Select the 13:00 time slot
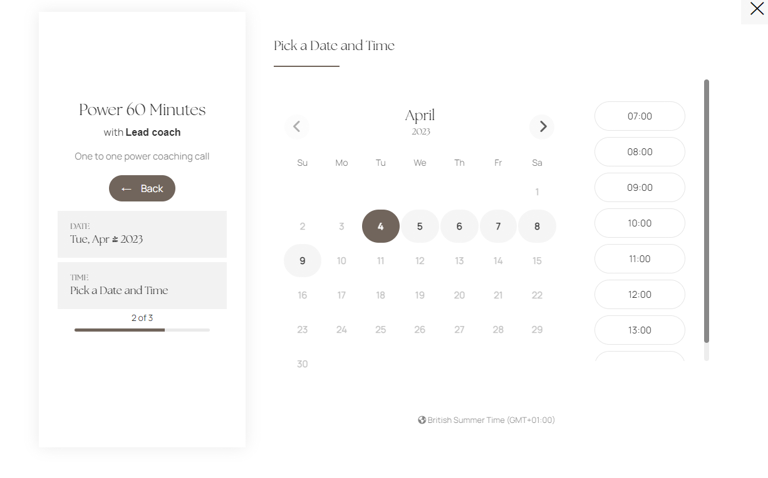This screenshot has width=768, height=478. click(x=639, y=330)
